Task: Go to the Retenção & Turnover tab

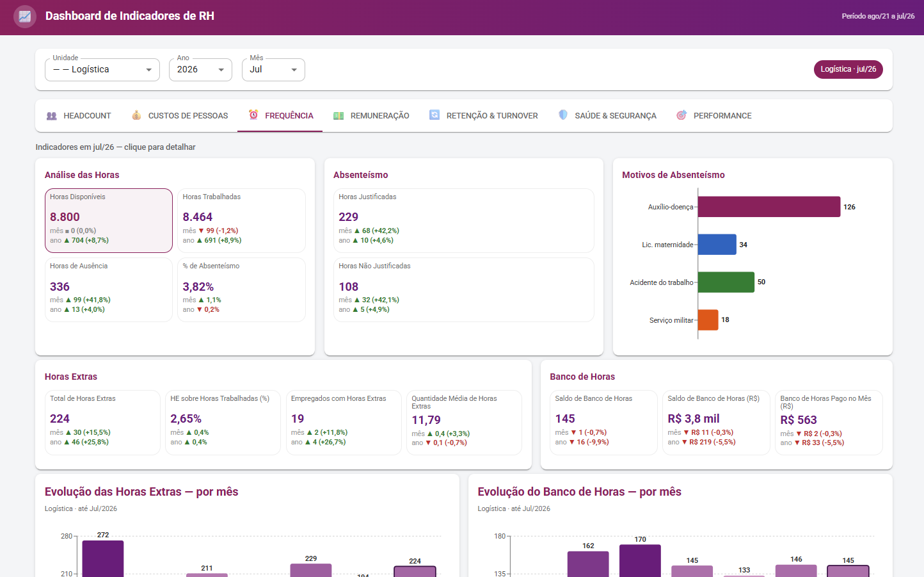Action: (x=484, y=116)
